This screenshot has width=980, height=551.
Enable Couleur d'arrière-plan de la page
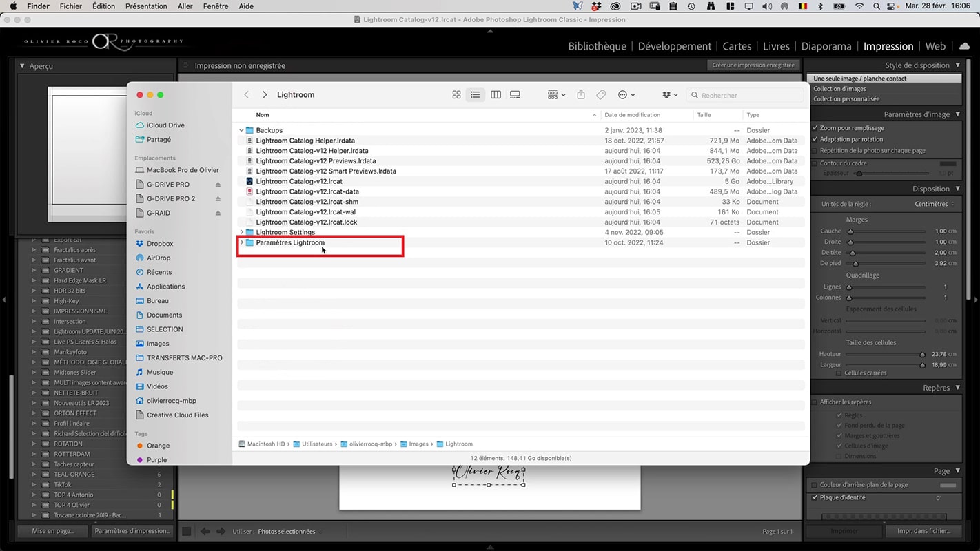815,485
